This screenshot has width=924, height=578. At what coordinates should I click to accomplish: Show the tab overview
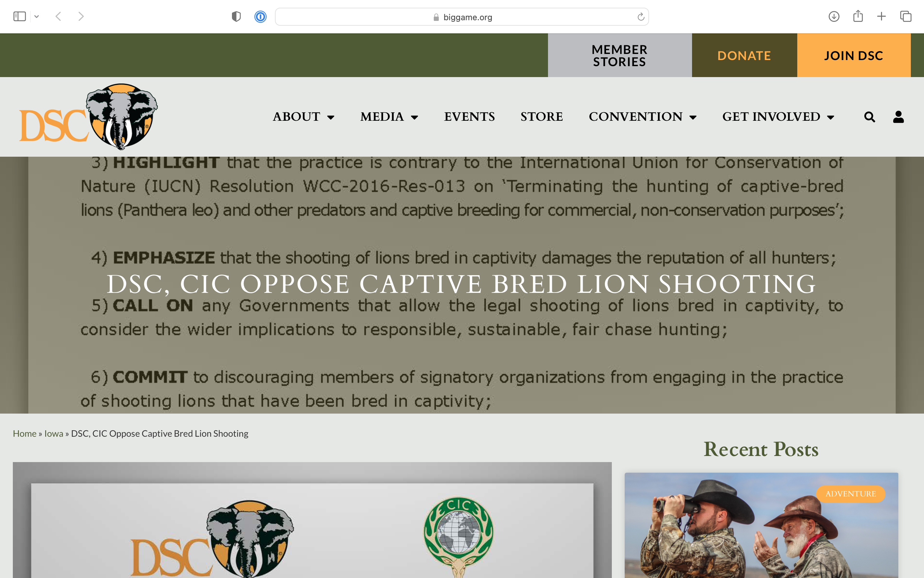pyautogui.click(x=906, y=16)
